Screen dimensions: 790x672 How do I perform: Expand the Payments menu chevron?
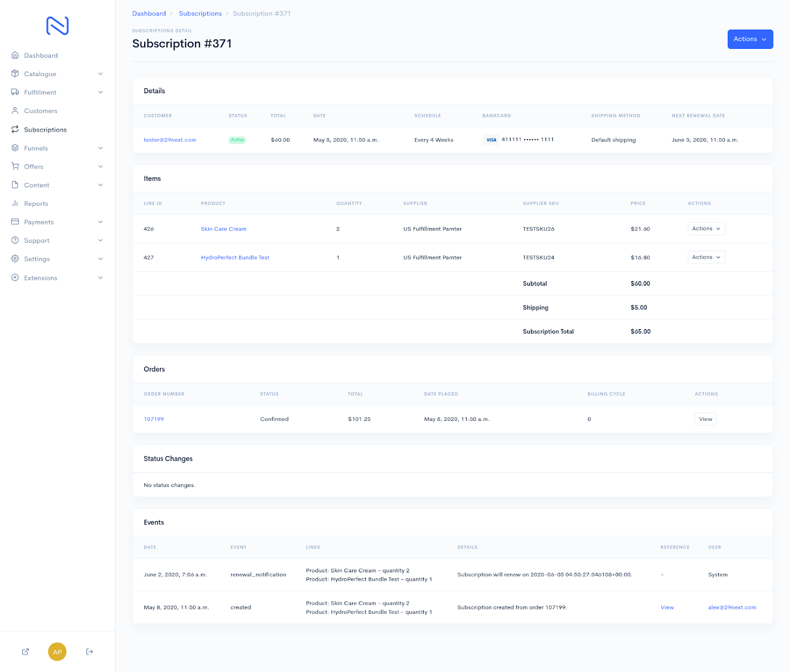(101, 222)
